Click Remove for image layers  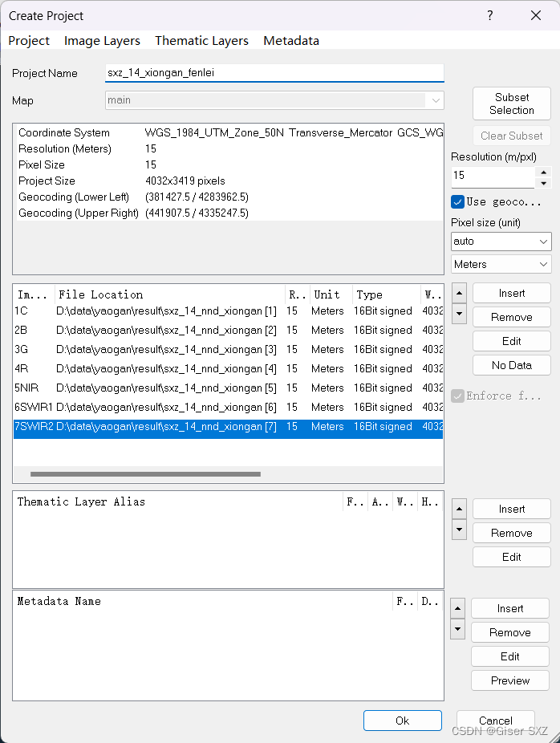(512, 318)
